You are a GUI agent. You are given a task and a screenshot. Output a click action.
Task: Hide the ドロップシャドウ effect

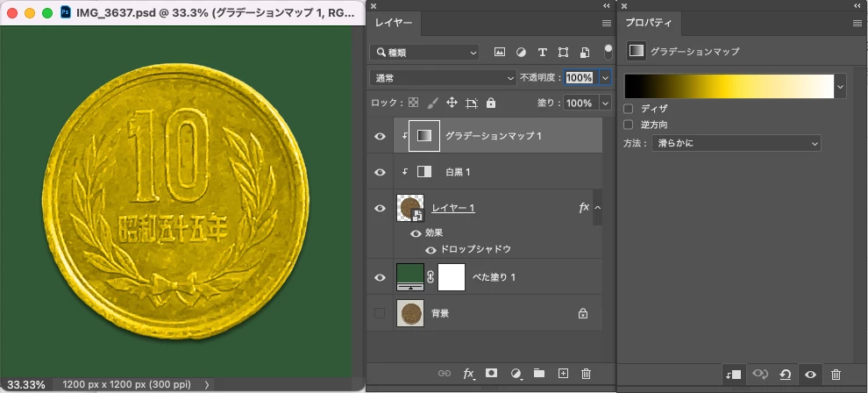[x=430, y=250]
